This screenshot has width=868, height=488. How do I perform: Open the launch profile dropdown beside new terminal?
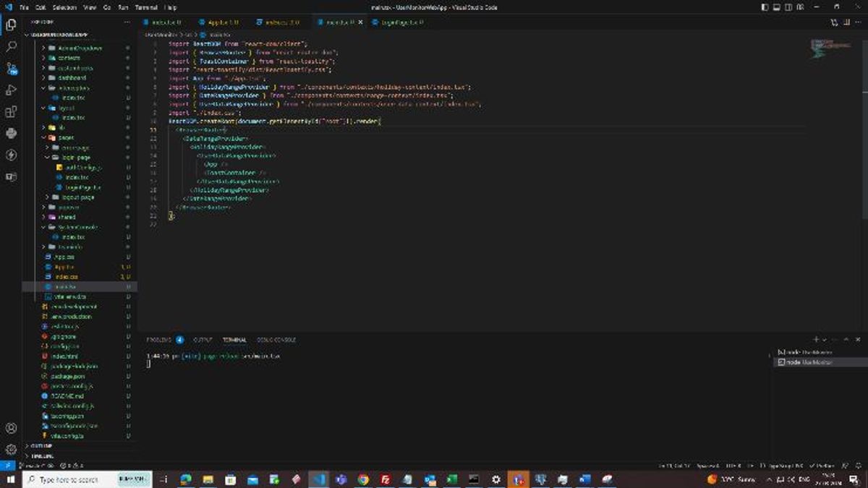coord(825,339)
